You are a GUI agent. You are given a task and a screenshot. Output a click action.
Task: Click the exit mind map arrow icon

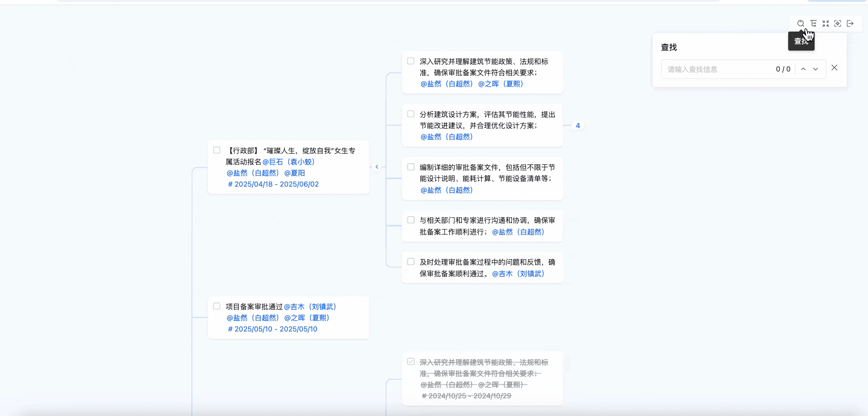[x=850, y=24]
